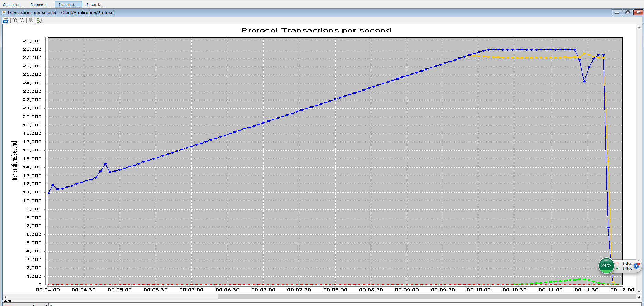Switch to the Network ... tab
644x306 pixels.
[96, 4]
